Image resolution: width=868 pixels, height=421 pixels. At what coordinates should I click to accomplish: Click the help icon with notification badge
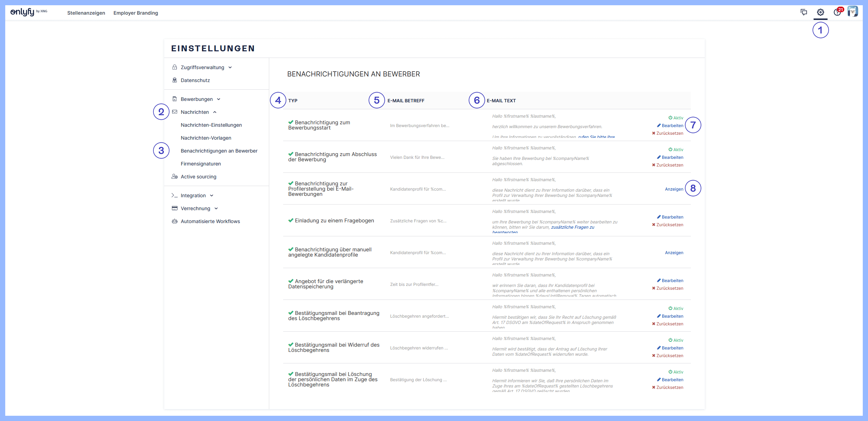(x=837, y=13)
